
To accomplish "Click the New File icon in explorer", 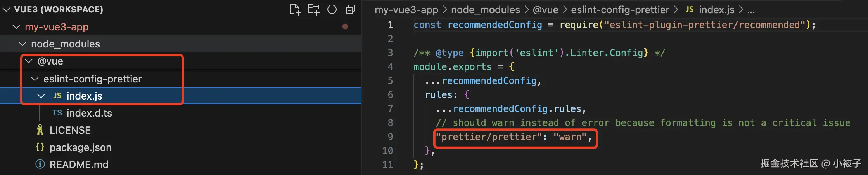I will click(x=295, y=9).
